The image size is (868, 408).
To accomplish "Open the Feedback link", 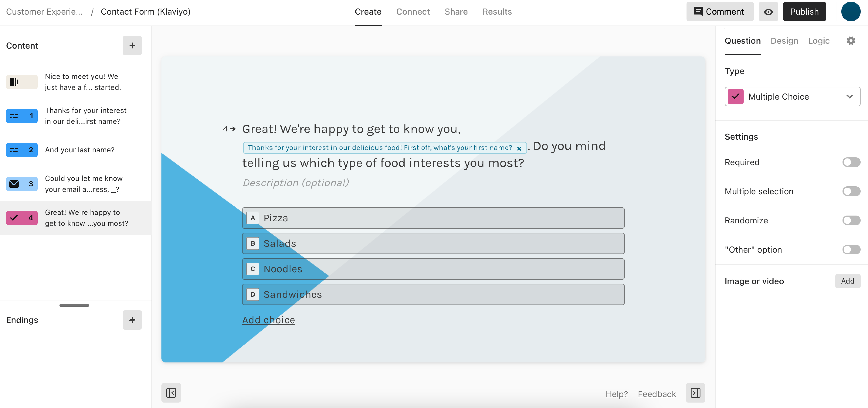I will (x=657, y=394).
